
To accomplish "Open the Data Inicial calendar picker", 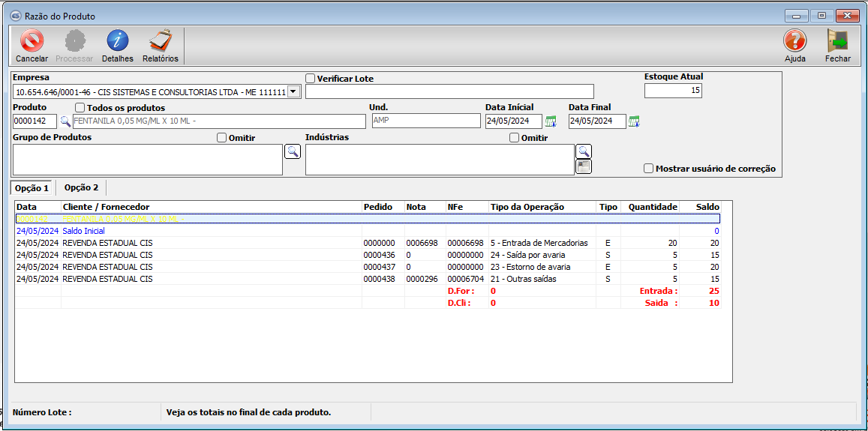I will click(551, 121).
